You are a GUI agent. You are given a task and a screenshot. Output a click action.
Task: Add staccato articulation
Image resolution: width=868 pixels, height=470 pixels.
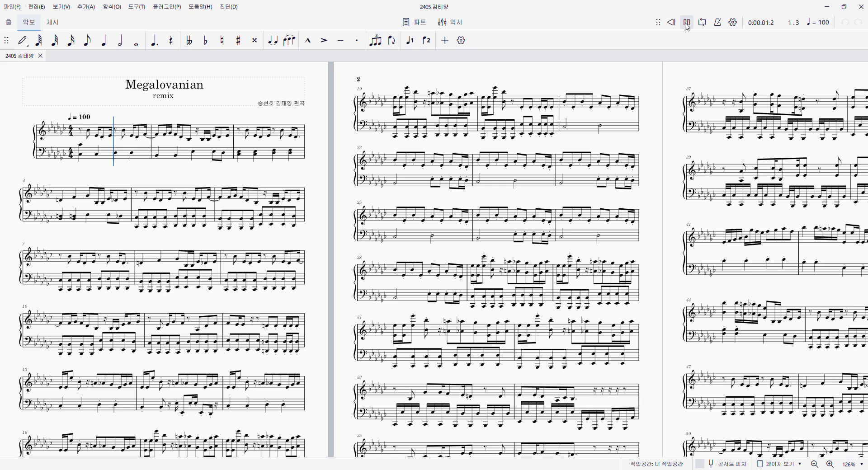[x=356, y=40]
